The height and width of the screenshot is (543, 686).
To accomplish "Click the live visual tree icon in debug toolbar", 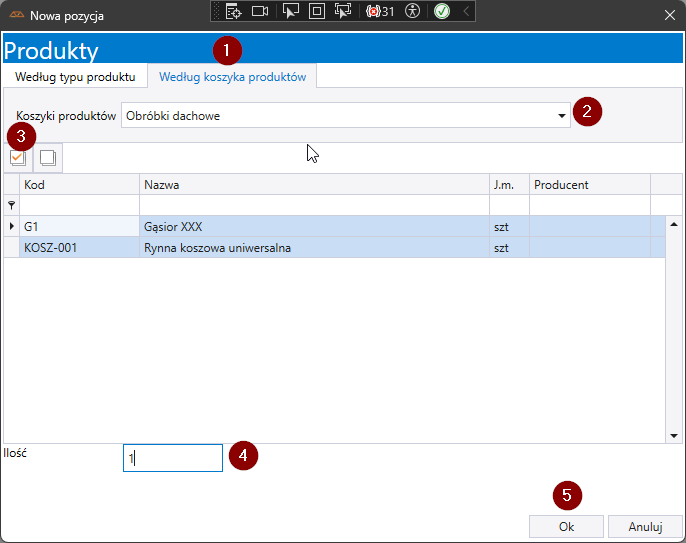I will coord(233,12).
